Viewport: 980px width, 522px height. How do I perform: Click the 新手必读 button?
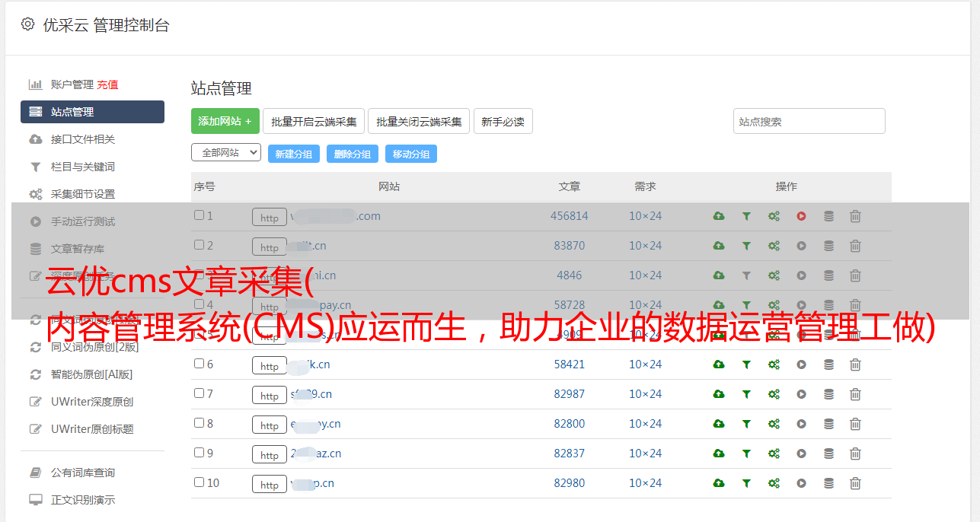pyautogui.click(x=503, y=121)
